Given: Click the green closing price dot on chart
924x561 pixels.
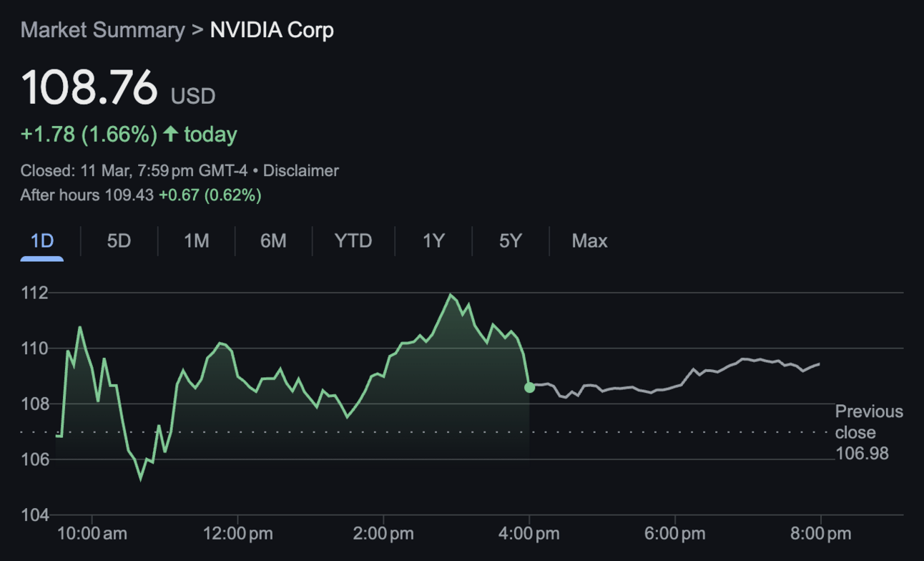Looking at the screenshot, I should [x=529, y=387].
